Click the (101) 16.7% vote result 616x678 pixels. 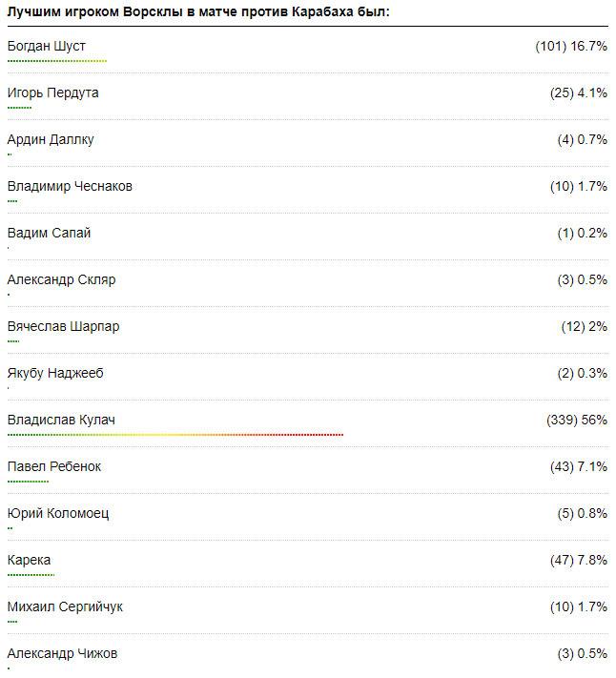click(x=571, y=46)
